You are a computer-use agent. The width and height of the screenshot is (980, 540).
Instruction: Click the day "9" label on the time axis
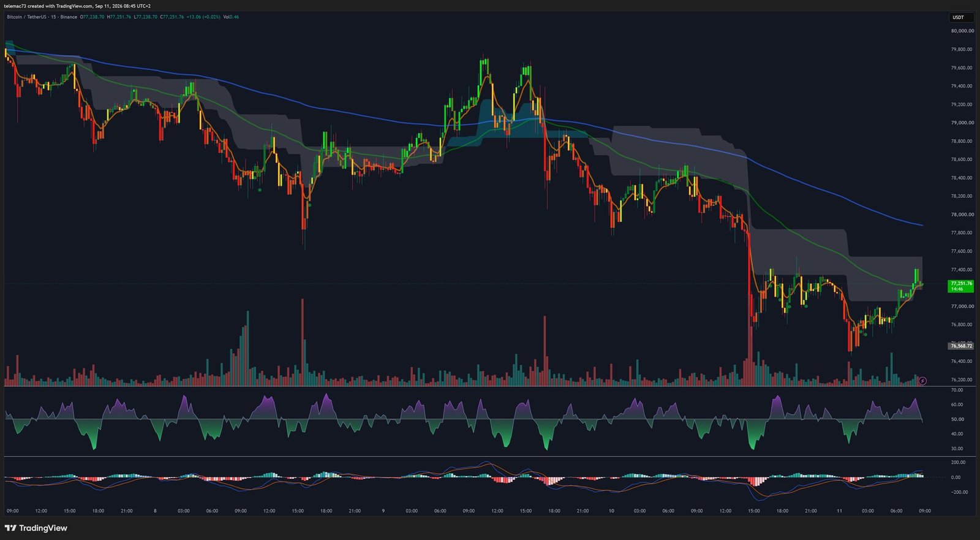tap(383, 511)
